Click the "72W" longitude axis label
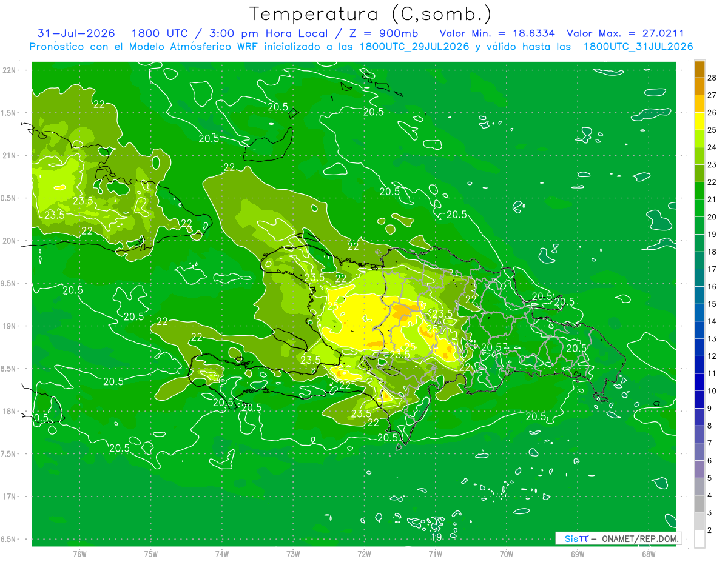The height and width of the screenshot is (562, 728). (x=364, y=554)
